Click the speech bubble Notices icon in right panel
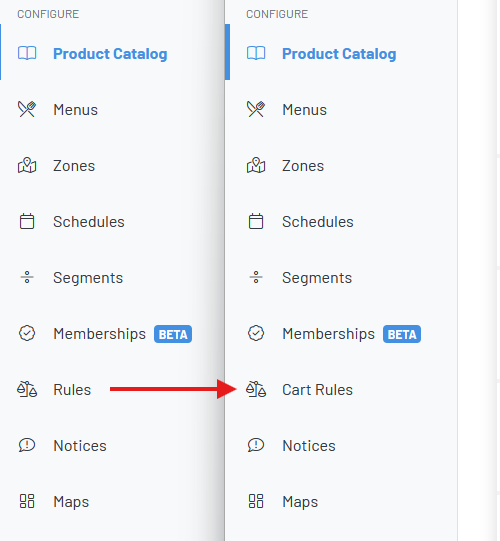The height and width of the screenshot is (541, 500). tap(256, 445)
